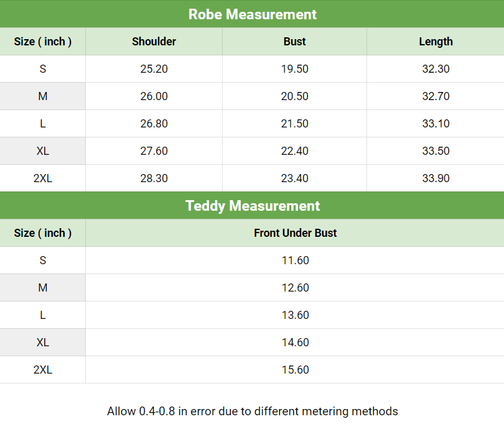Click length value 33.10
The height and width of the screenshot is (437, 504).
click(x=436, y=124)
